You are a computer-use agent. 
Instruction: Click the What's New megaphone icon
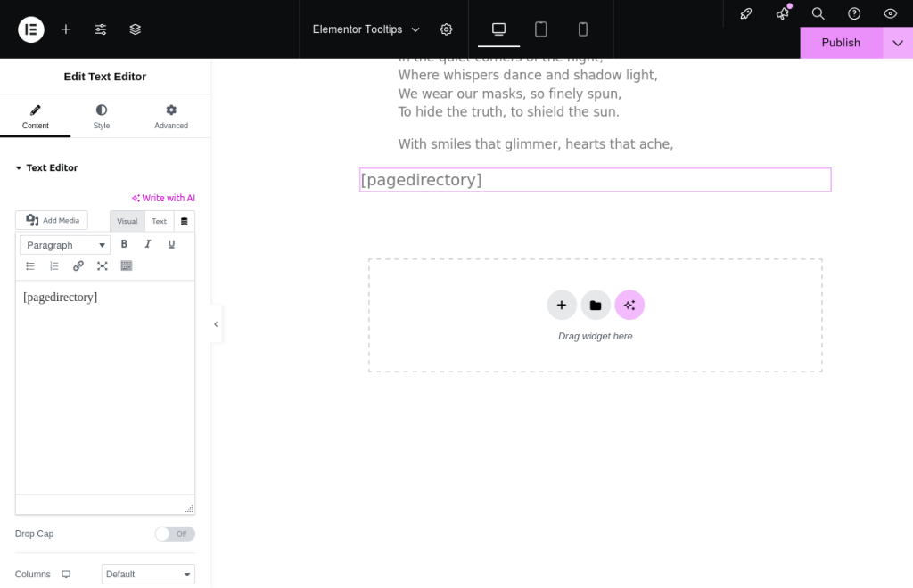(x=783, y=13)
